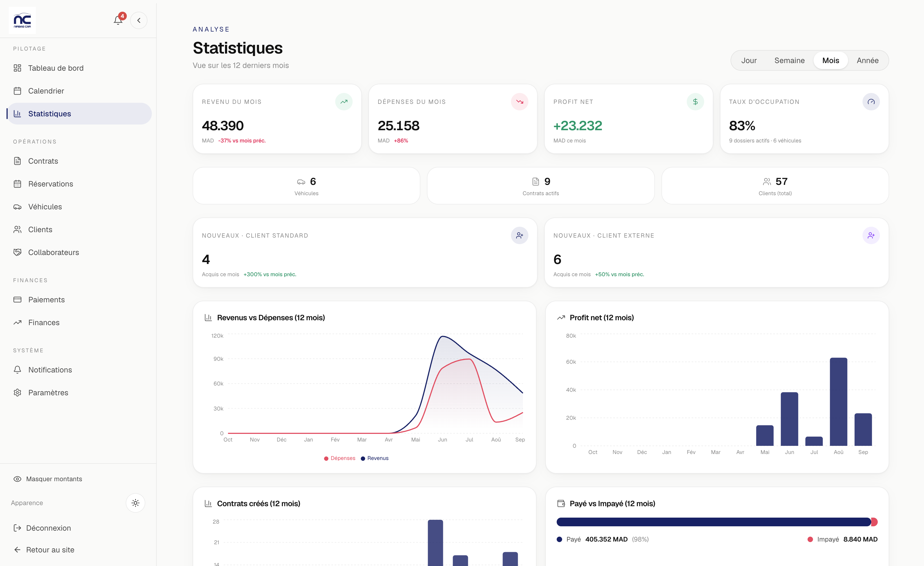924x566 pixels.
Task: Click the Payé vs Impayé progress bar
Action: 717,522
